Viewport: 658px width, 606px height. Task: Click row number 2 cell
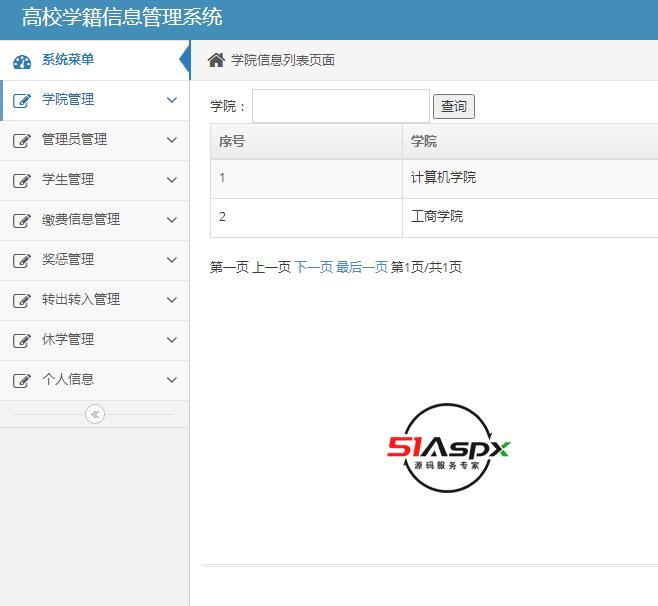(x=306, y=218)
